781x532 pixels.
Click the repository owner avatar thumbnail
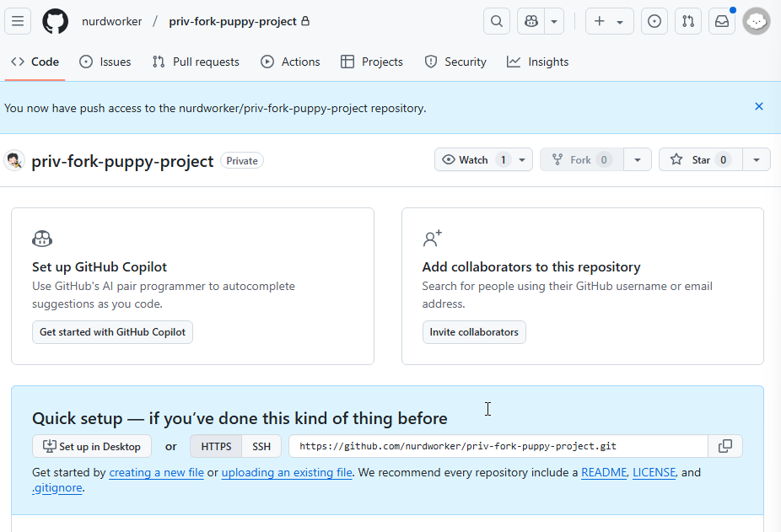coord(14,160)
